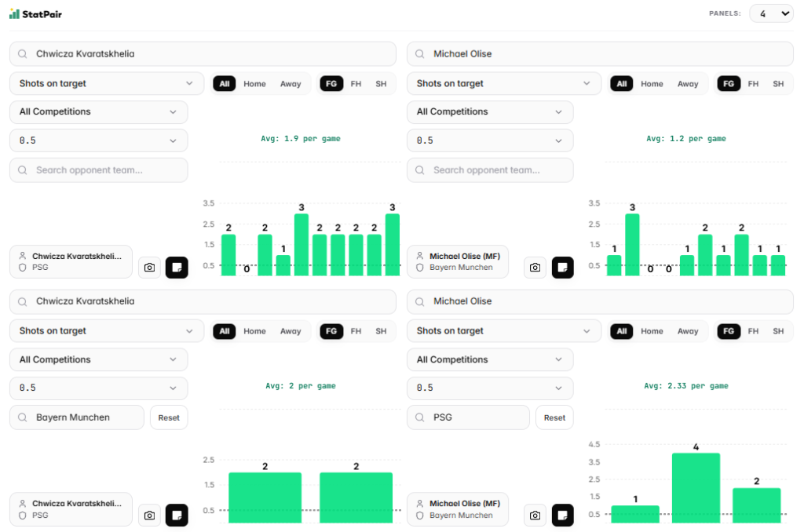Expand Shots on target dropdown in Olise 1.2 avg panel
This screenshot has height=532, width=804.
click(x=504, y=84)
